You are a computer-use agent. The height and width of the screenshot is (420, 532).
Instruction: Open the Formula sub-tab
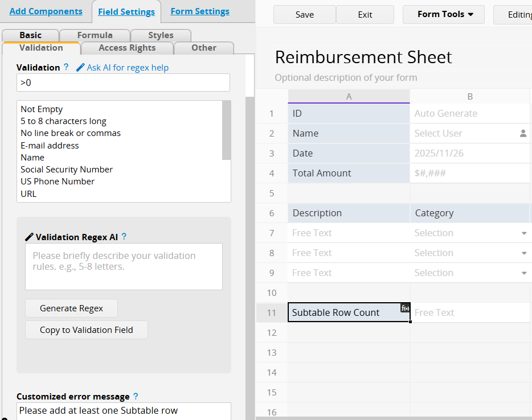click(x=95, y=35)
